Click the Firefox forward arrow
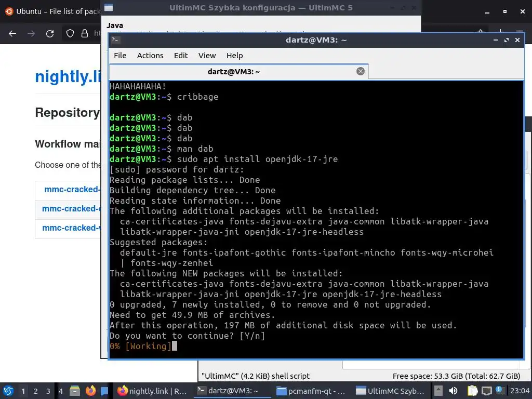Viewport: 532px width, 399px height. click(x=31, y=33)
